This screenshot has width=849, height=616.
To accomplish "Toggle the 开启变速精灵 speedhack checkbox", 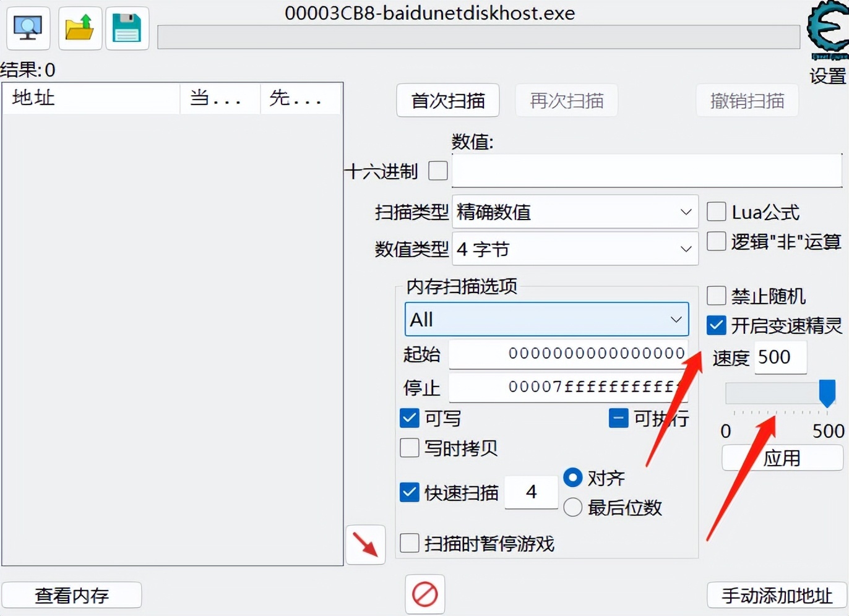I will coord(717,325).
